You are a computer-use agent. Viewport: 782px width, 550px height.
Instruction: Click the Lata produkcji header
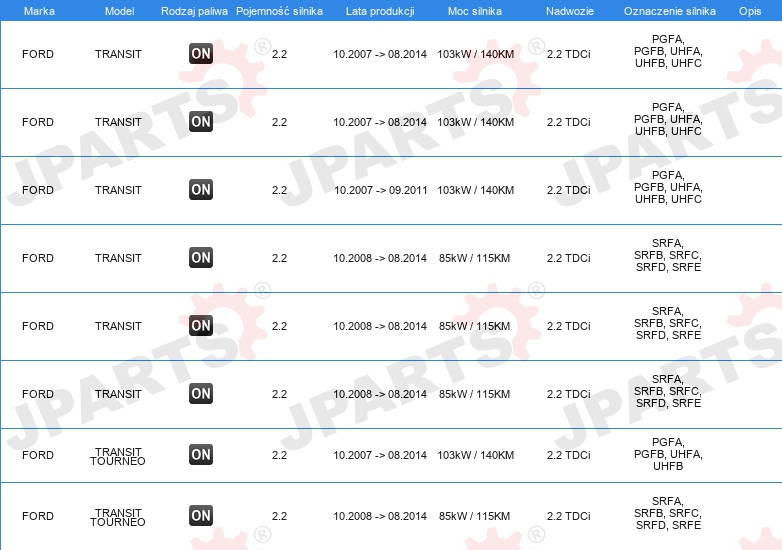378,10
